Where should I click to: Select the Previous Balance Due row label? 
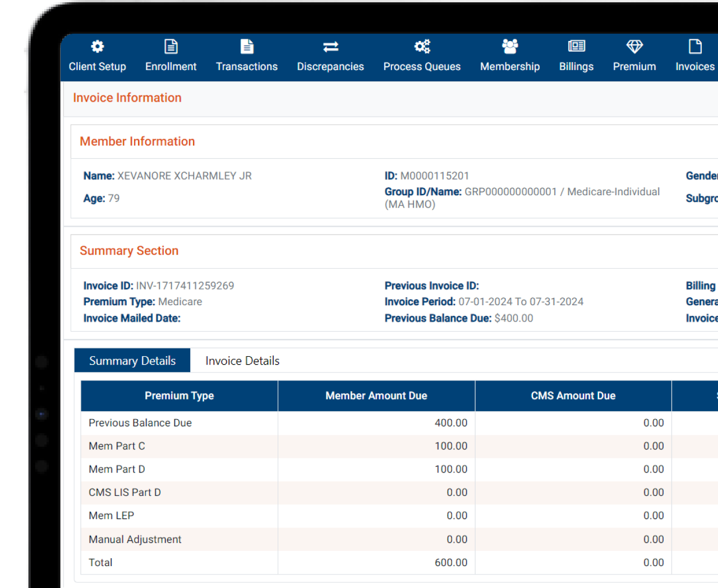(140, 422)
